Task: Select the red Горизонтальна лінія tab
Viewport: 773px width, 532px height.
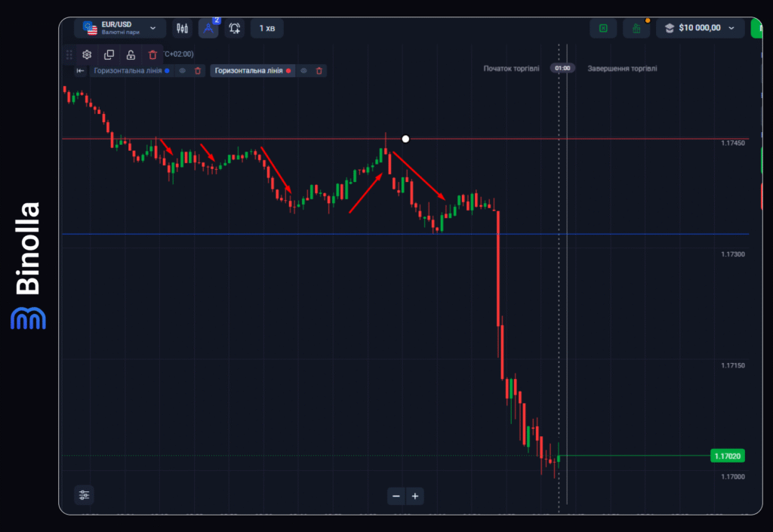Action: click(x=248, y=71)
